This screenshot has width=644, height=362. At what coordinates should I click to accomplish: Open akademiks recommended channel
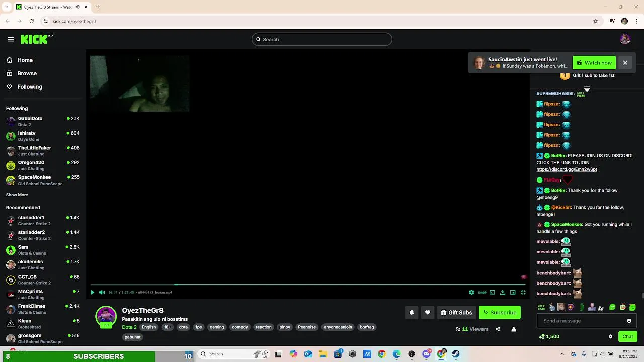[x=43, y=264]
